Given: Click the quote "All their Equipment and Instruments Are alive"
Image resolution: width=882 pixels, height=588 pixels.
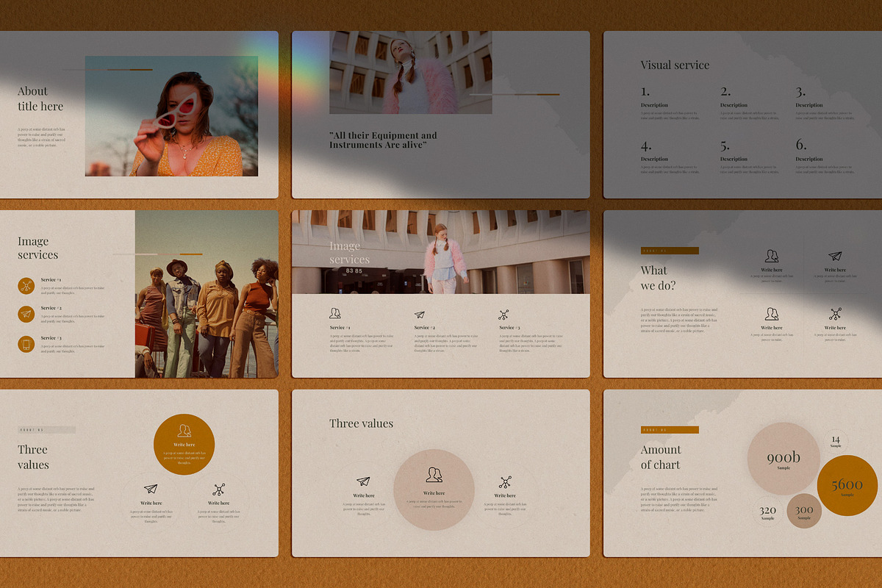Looking at the screenshot, I should click(x=383, y=140).
